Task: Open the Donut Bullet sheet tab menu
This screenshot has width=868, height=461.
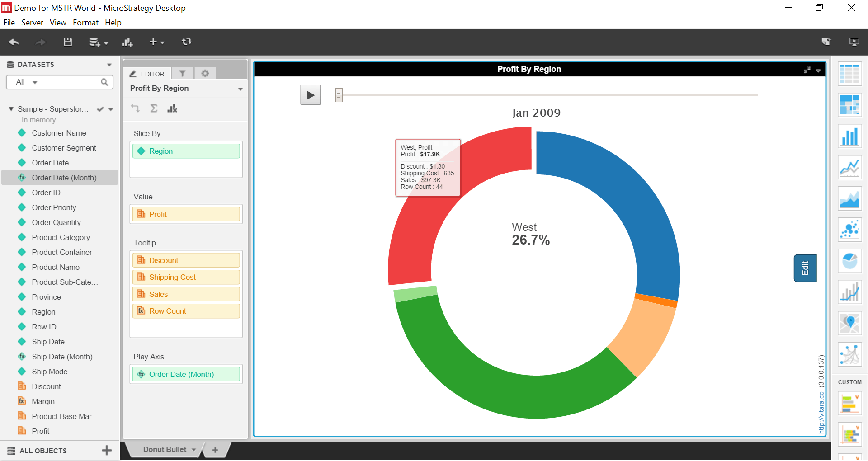Action: tap(194, 450)
